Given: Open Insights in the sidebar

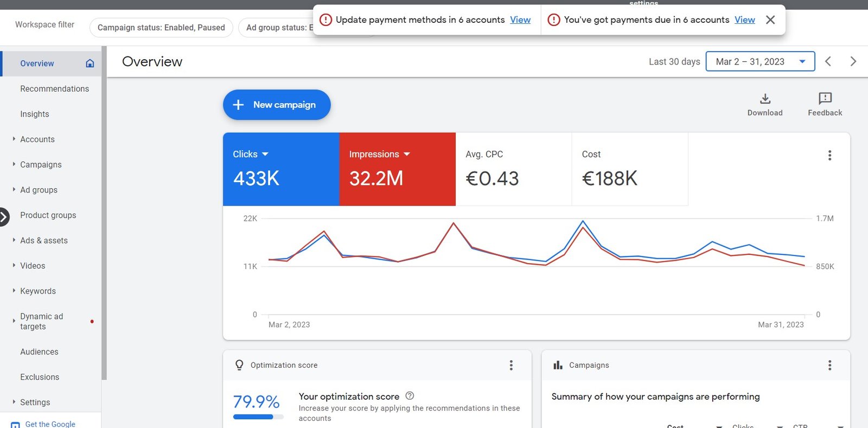Looking at the screenshot, I should tap(35, 114).
